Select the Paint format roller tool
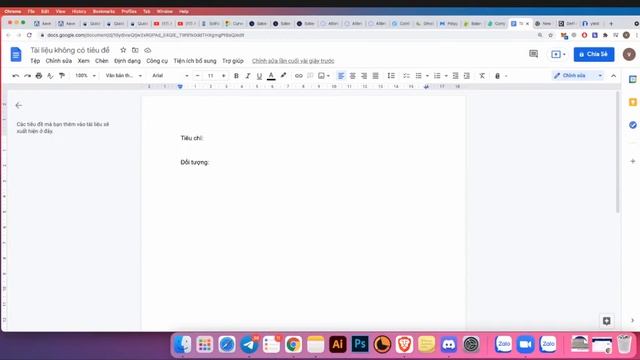This screenshot has height=360, width=640. click(x=62, y=76)
